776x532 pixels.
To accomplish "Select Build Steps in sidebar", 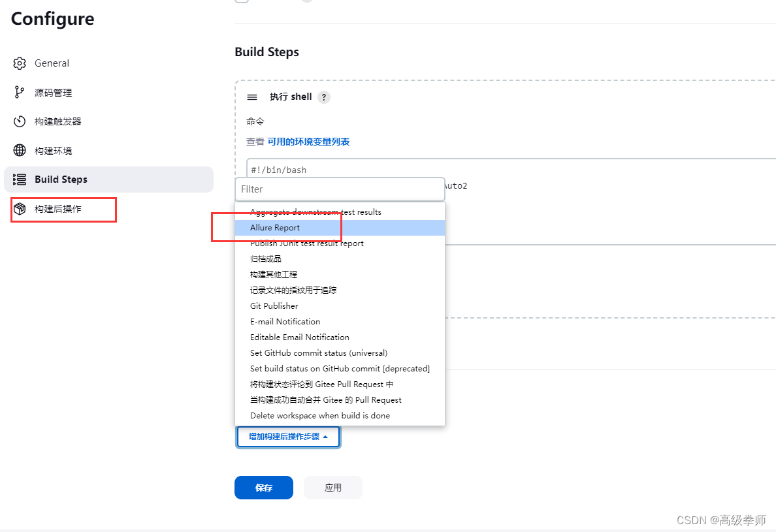I will pos(108,180).
